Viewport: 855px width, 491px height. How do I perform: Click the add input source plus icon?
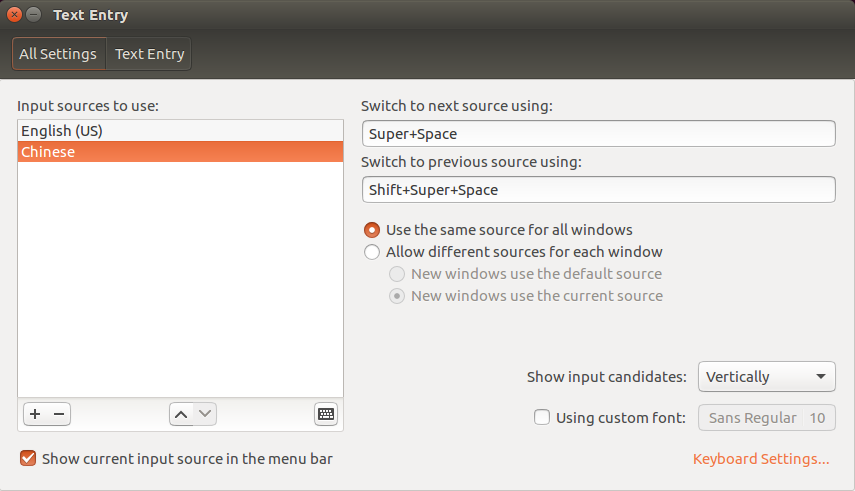(35, 414)
